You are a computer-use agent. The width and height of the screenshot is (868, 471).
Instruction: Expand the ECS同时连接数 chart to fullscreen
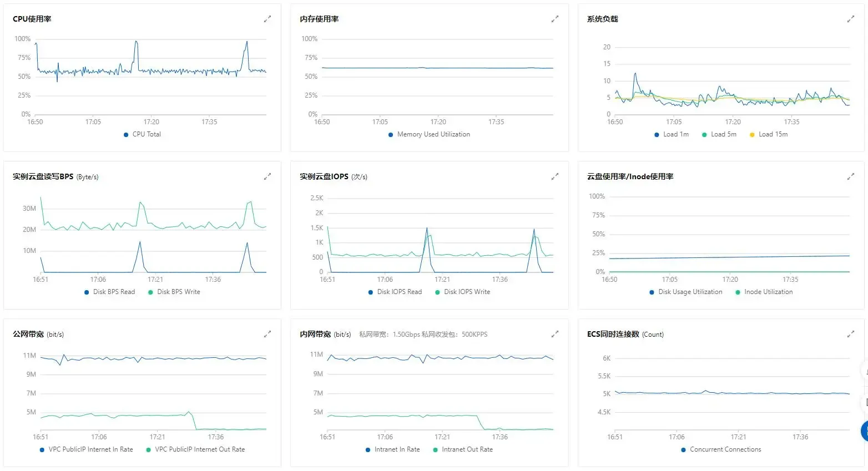coord(850,334)
